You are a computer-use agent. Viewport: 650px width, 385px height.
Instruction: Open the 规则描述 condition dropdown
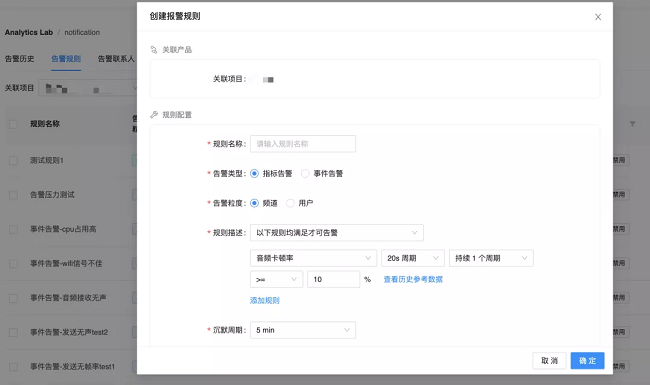click(x=337, y=232)
